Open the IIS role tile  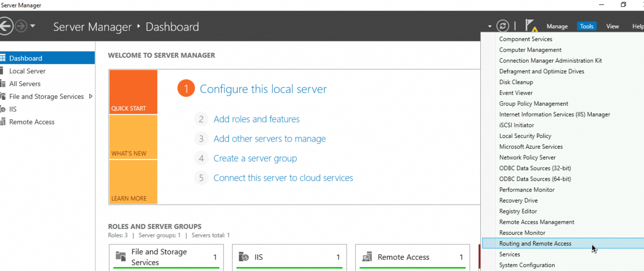[289, 258]
